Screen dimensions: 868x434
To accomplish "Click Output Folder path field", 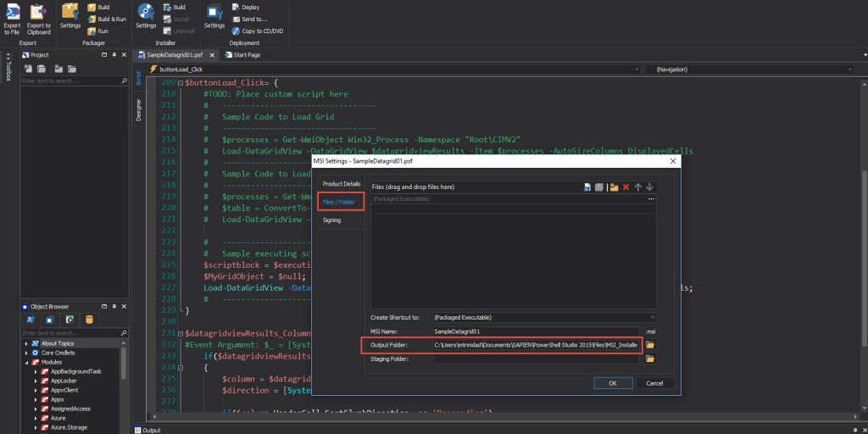I will [x=536, y=345].
